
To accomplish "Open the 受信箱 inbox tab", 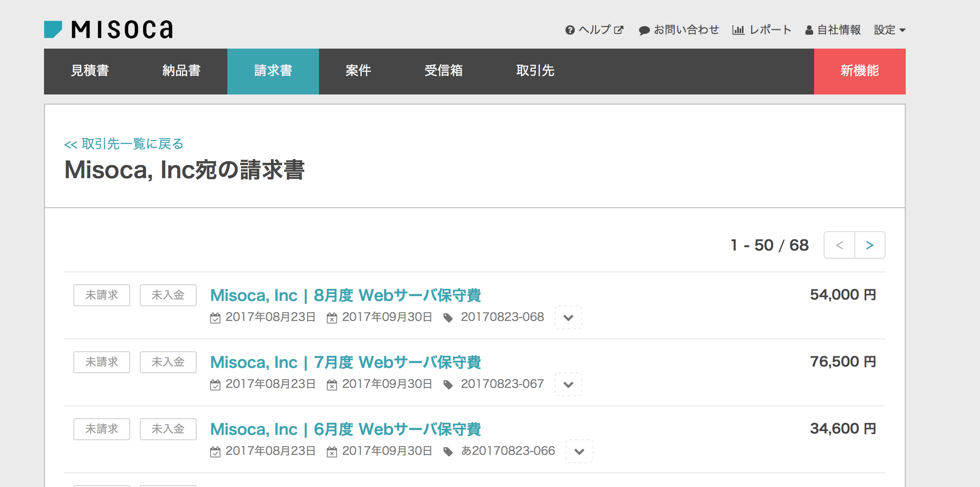I will point(444,71).
